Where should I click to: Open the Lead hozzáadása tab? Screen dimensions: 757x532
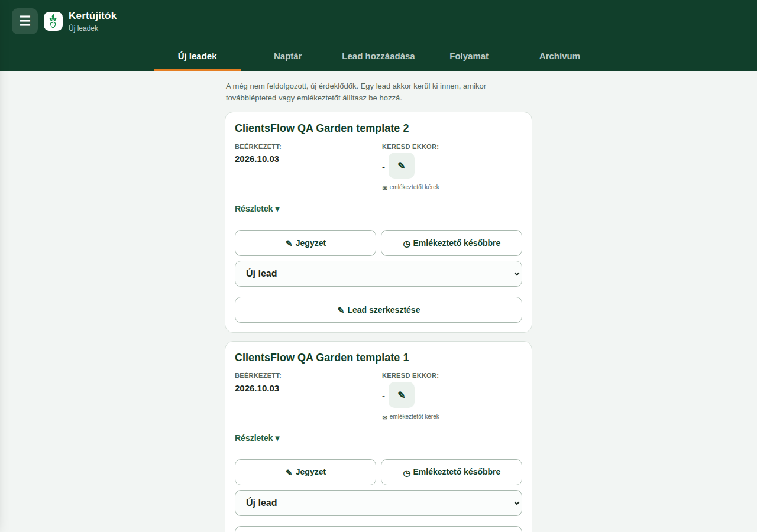[x=378, y=57]
